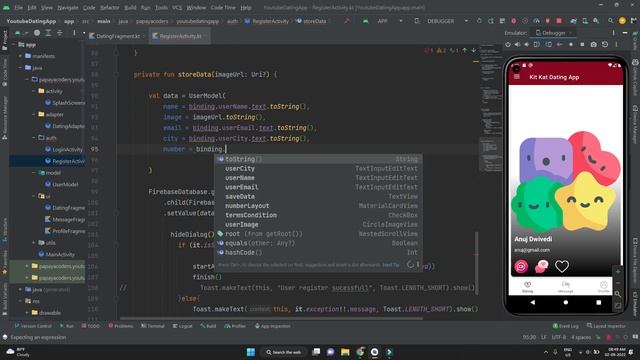Click the Stop red square in toolbar
The image size is (640, 360).
[x=559, y=21]
